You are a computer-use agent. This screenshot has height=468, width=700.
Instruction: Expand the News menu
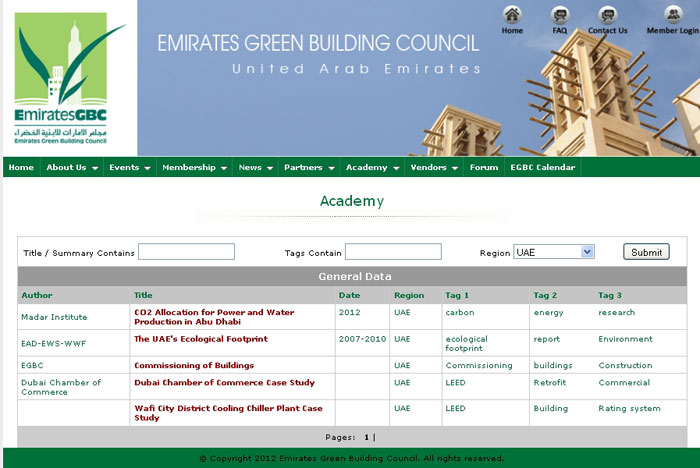click(255, 167)
